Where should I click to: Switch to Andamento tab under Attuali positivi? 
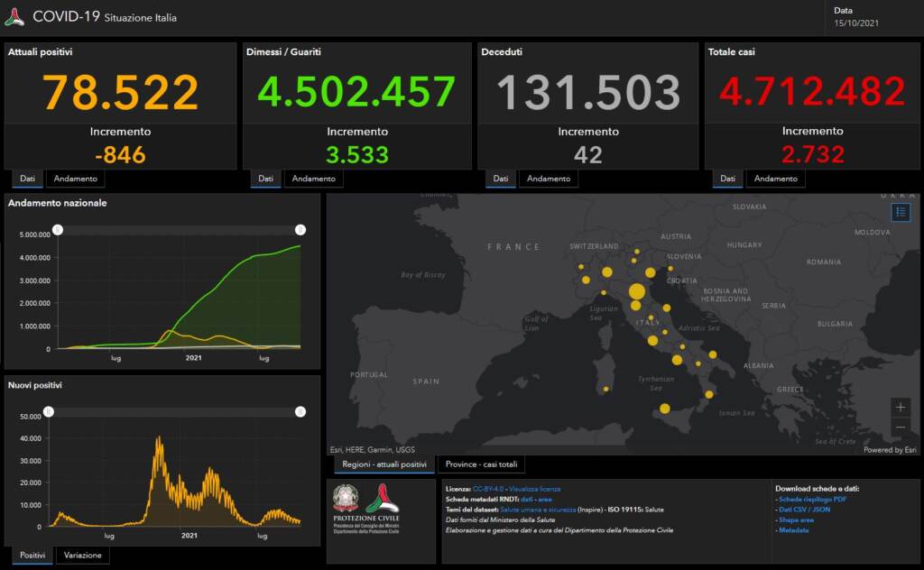[x=75, y=179]
